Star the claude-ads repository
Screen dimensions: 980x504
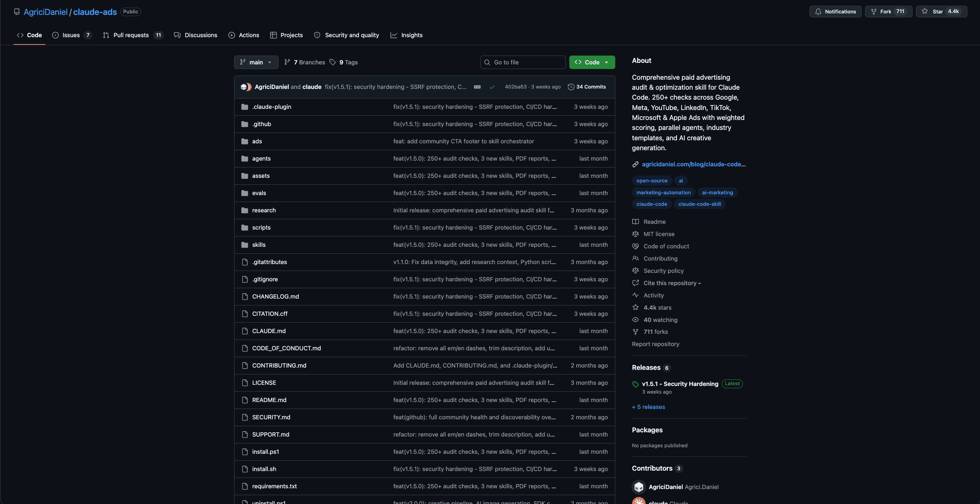pyautogui.click(x=941, y=11)
